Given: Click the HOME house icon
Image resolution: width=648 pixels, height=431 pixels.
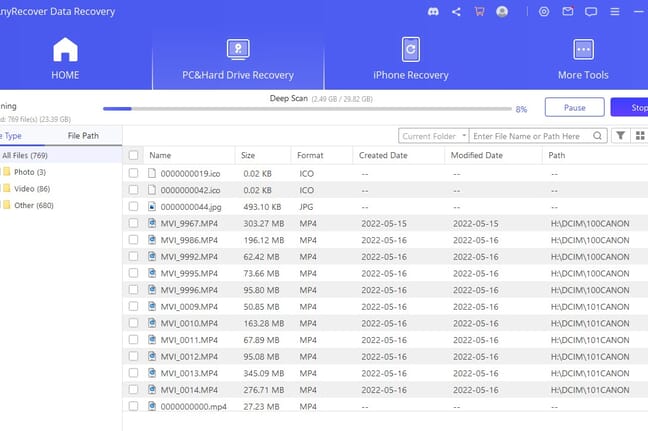Looking at the screenshot, I should click(65, 49).
